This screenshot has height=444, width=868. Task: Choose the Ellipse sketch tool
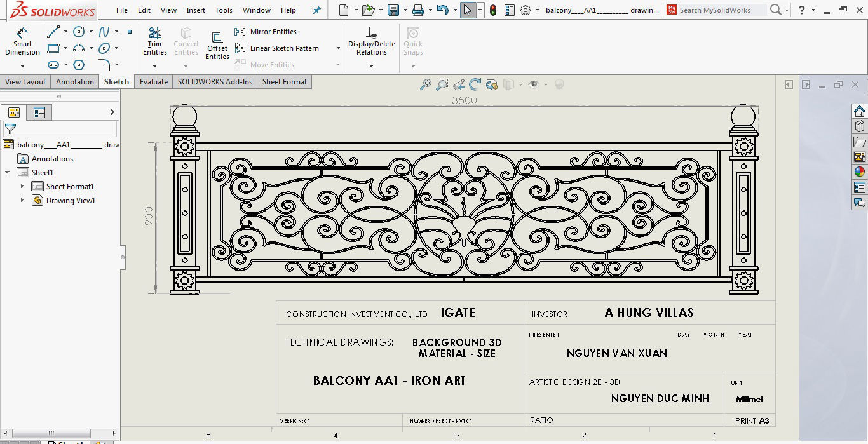click(104, 48)
